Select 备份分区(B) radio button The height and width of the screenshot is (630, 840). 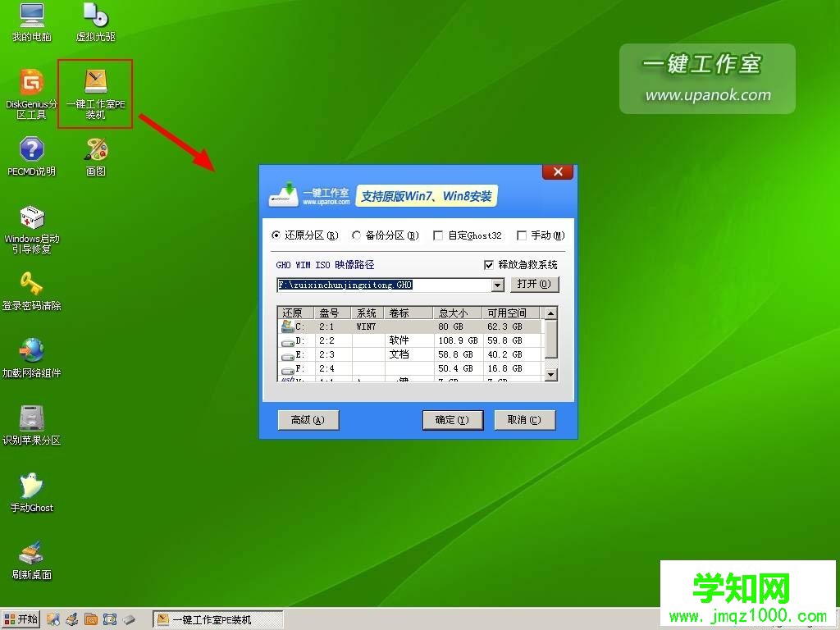click(386, 235)
